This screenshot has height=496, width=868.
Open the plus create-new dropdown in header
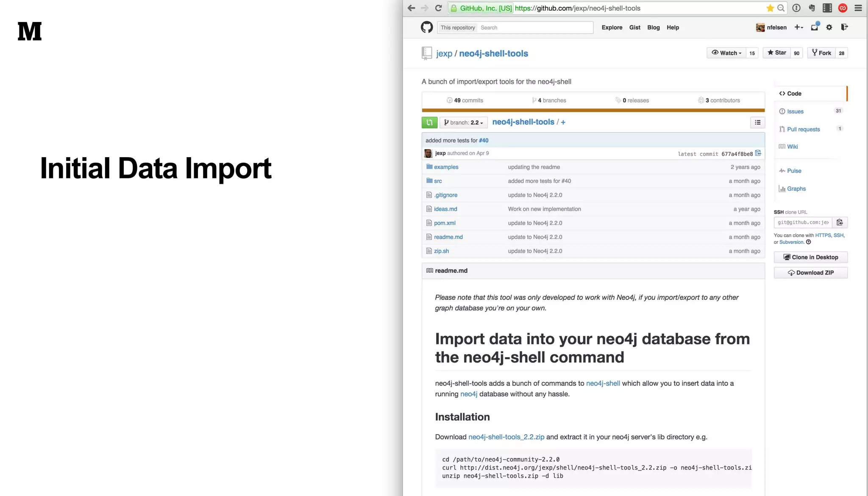(799, 27)
